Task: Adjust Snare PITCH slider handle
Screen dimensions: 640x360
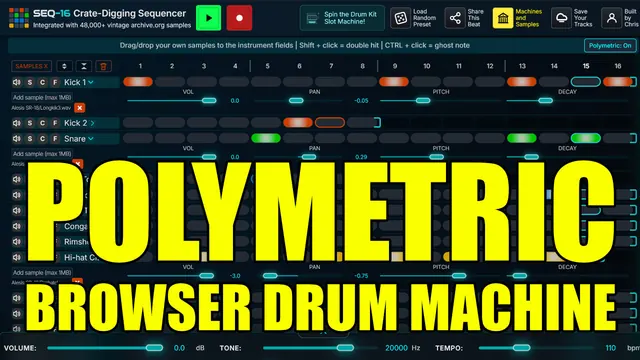Action: coord(436,157)
